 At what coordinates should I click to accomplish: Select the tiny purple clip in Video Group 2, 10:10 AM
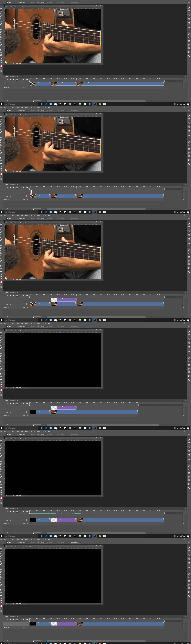click(31, 192)
